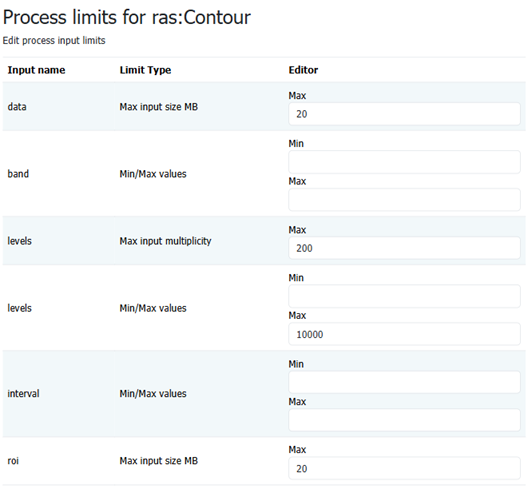Click the Max input multiplicity limit type text

tap(165, 241)
